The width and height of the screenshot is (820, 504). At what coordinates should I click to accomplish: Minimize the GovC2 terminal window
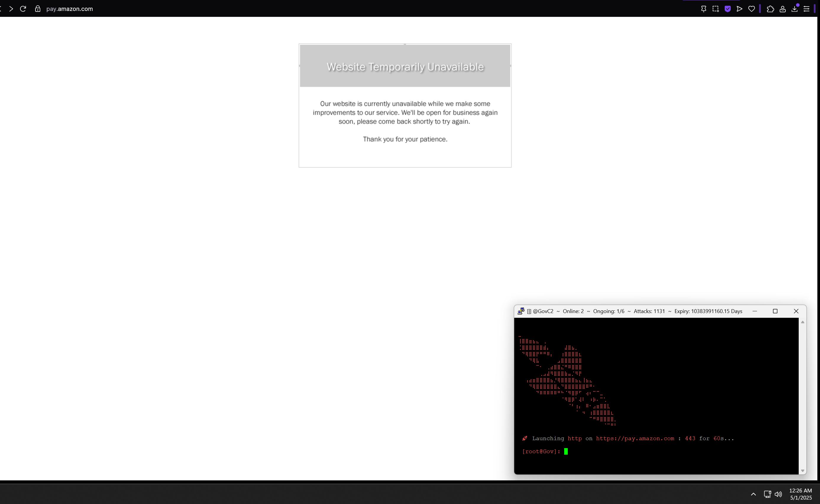tap(755, 311)
